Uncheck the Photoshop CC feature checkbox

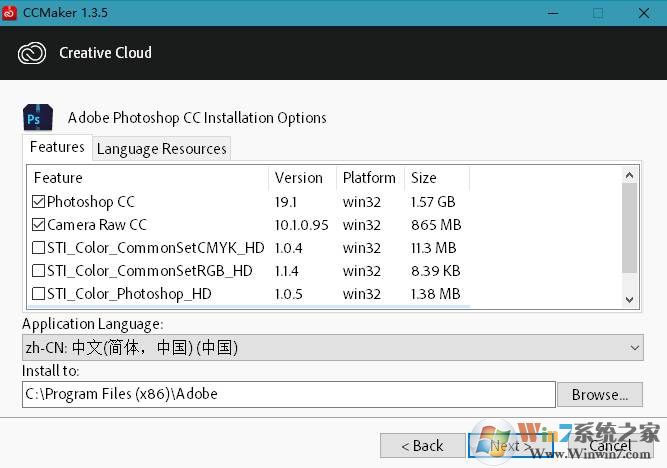39,202
